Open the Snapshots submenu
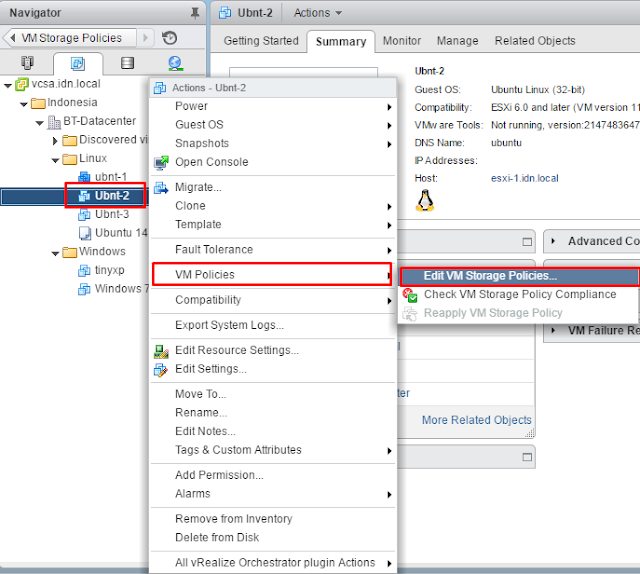Viewport: 640px width, 574px height. pyautogui.click(x=273, y=143)
